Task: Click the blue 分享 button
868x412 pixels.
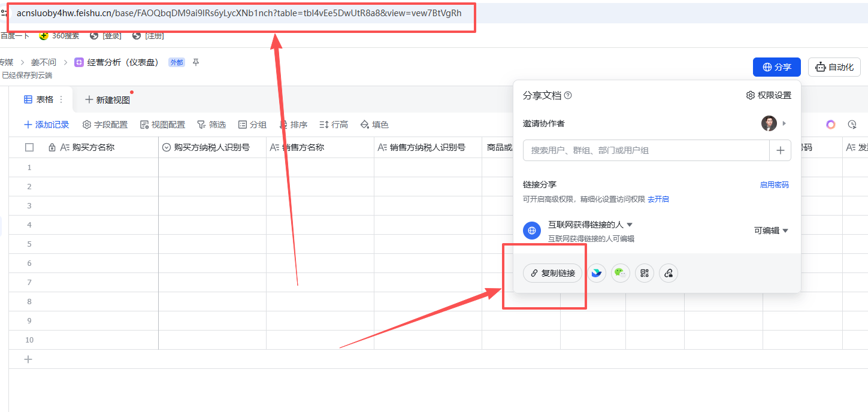Action: point(777,67)
